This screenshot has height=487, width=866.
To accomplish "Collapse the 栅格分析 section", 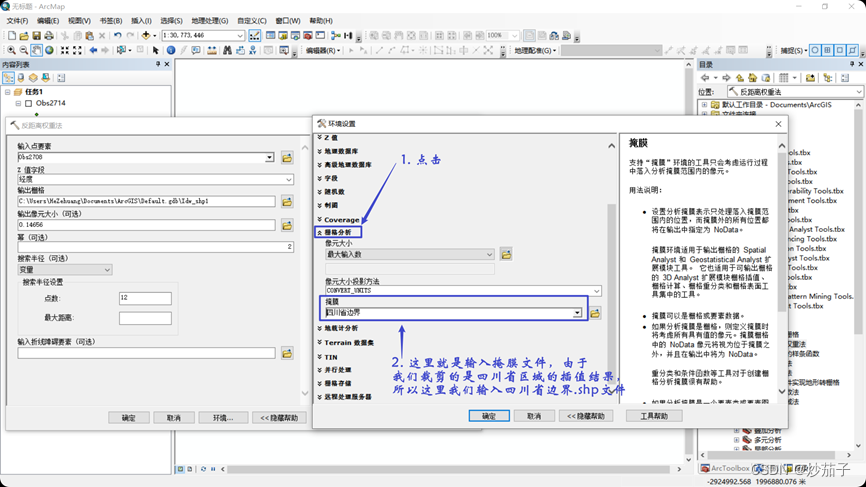I will click(338, 232).
